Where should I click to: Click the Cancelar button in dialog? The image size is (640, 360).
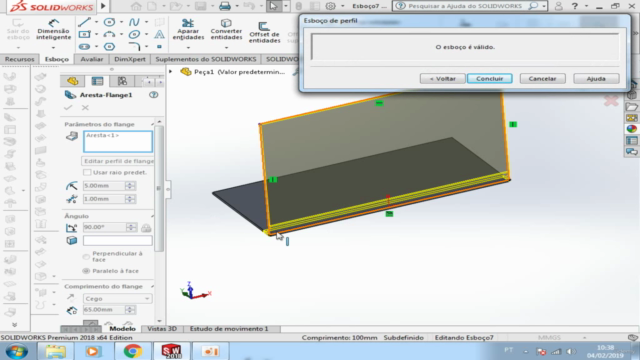coord(542,78)
